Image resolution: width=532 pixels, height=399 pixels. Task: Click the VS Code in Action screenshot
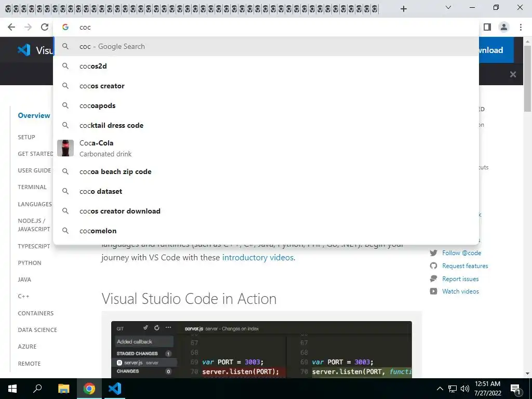click(261, 350)
